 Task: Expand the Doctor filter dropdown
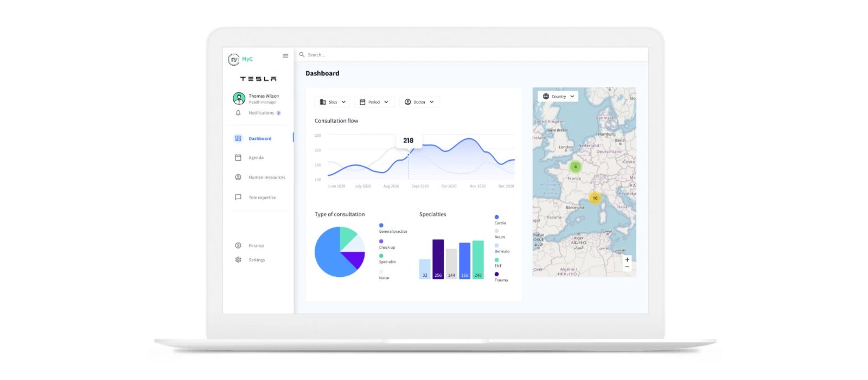coord(419,102)
